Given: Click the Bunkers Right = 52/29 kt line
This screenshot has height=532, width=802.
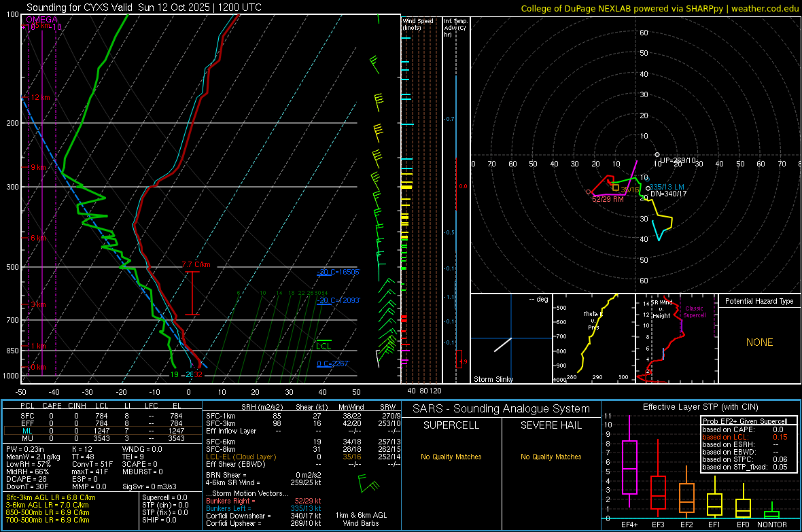Looking at the screenshot, I should (264, 501).
